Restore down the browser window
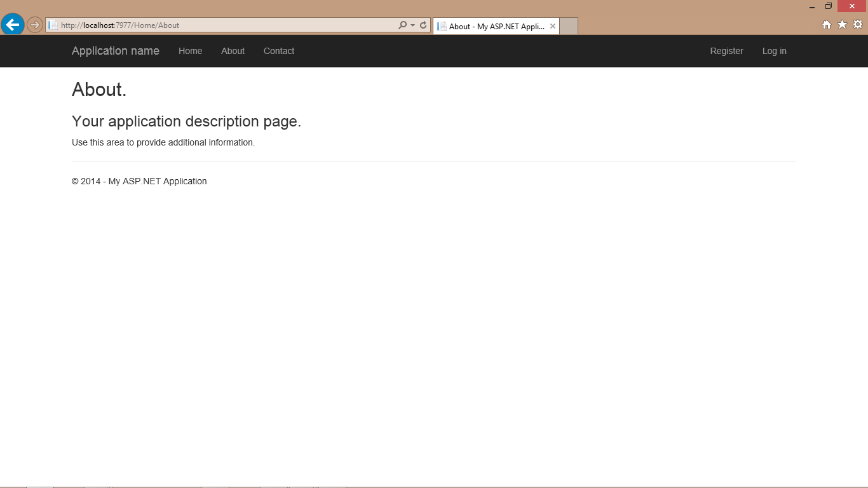This screenshot has width=868, height=488. (828, 6)
